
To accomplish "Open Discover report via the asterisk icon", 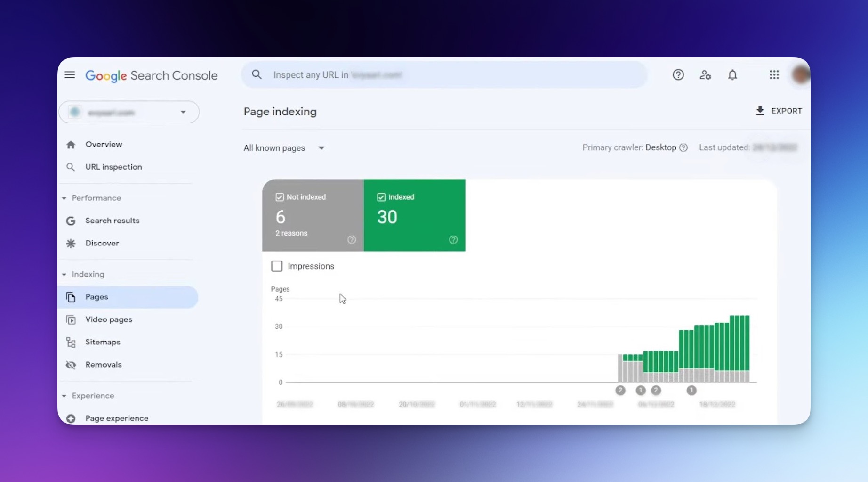I will pos(70,243).
